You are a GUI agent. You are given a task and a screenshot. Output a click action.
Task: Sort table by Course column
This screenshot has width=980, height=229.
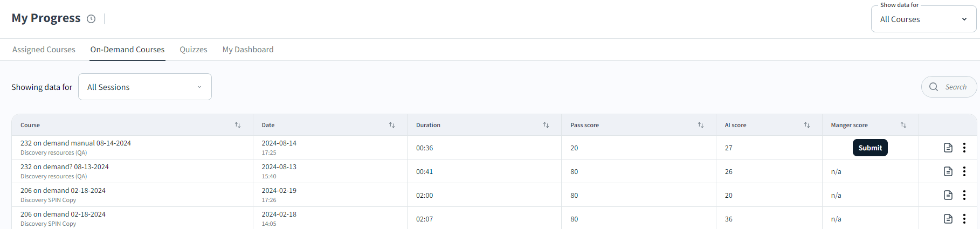[x=237, y=125]
